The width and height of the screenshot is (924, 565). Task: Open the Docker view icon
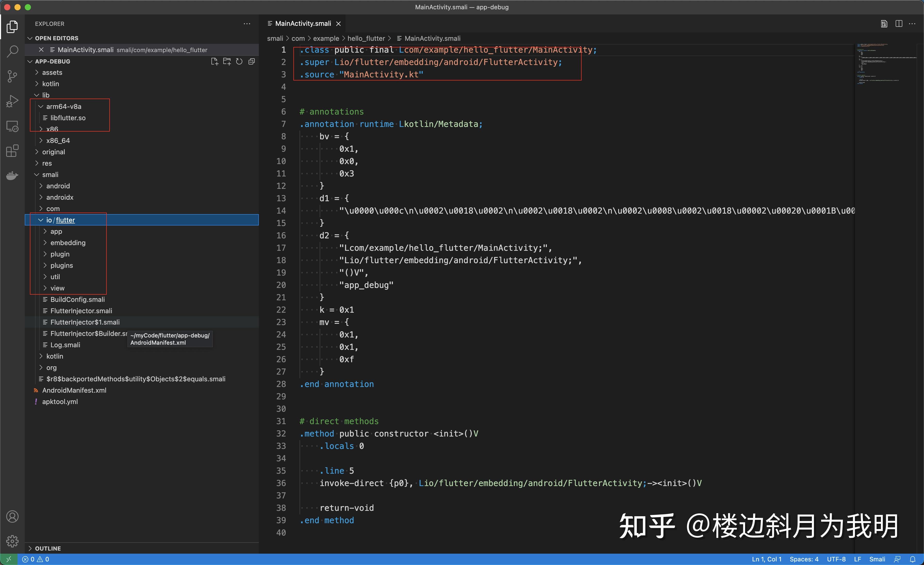point(12,176)
